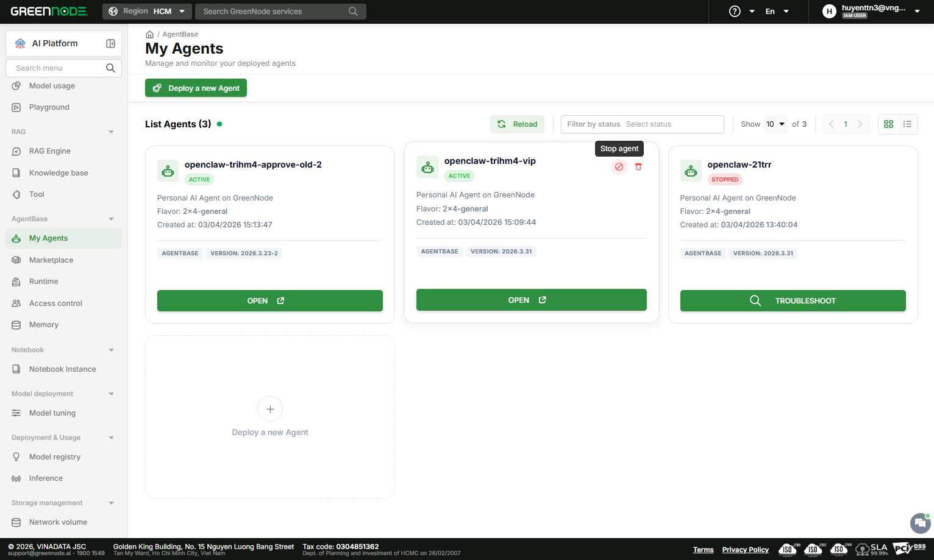Collapse the Storage management section
Image resolution: width=934 pixels, height=560 pixels.
point(111,503)
